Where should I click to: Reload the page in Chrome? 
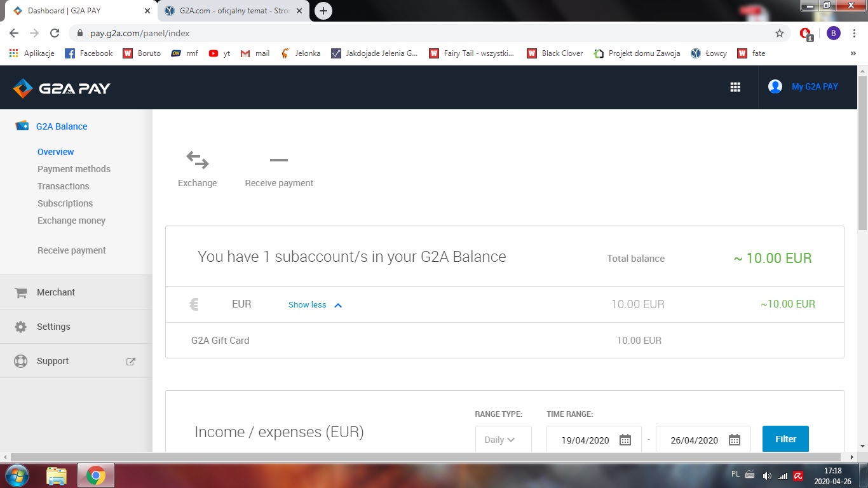click(55, 33)
